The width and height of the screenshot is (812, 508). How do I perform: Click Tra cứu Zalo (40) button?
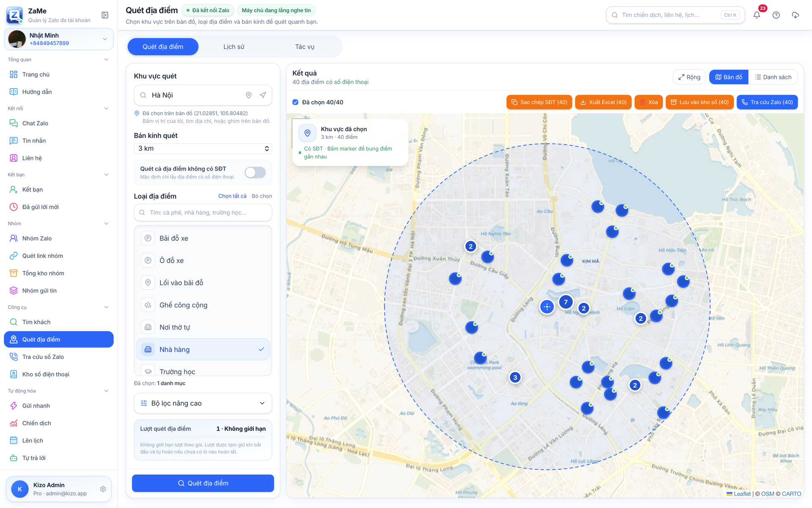point(767,102)
